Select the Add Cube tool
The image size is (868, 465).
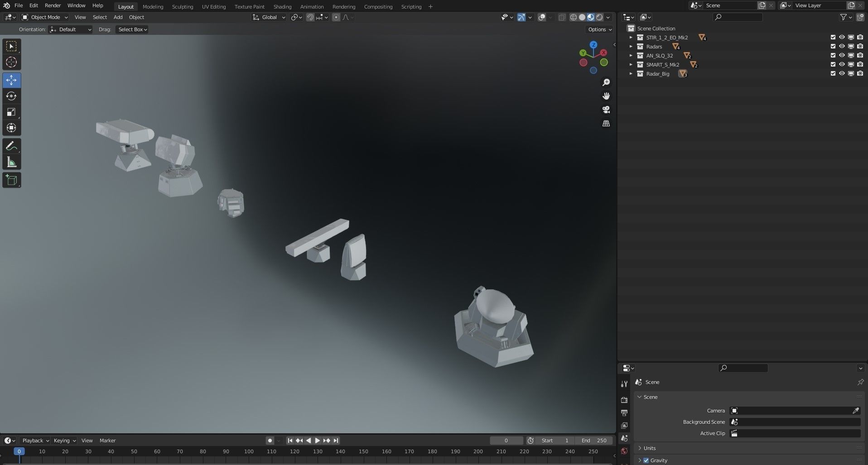tap(12, 180)
